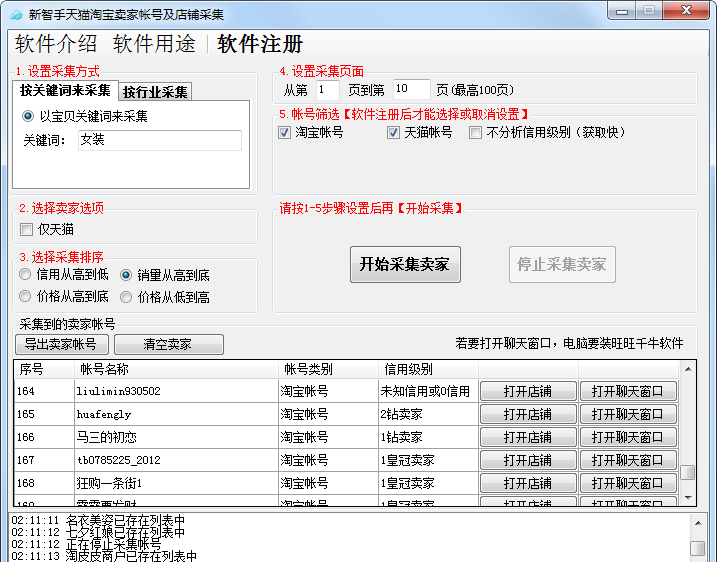Open the 软件注册 menu
Image resolution: width=717 pixels, height=585 pixels.
pyautogui.click(x=260, y=44)
